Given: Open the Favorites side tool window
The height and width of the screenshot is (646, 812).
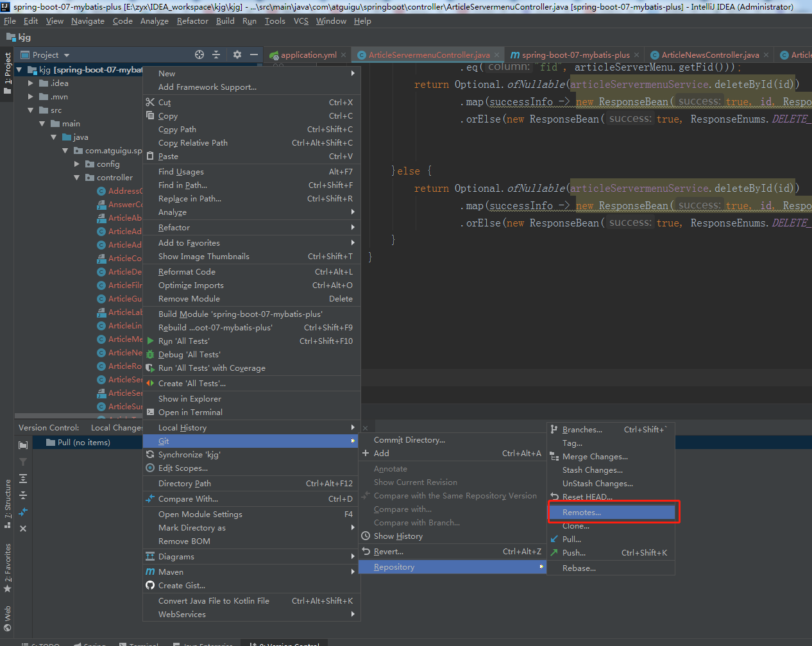Looking at the screenshot, I should (8, 568).
